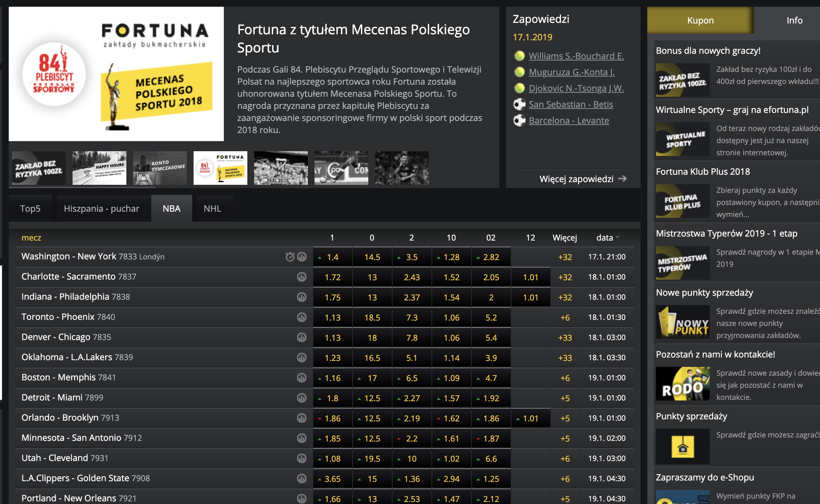Select draw odds 16.5 for Oklahoma - L.A.Lakers
Screen dimensions: 820x504
pyautogui.click(x=372, y=358)
